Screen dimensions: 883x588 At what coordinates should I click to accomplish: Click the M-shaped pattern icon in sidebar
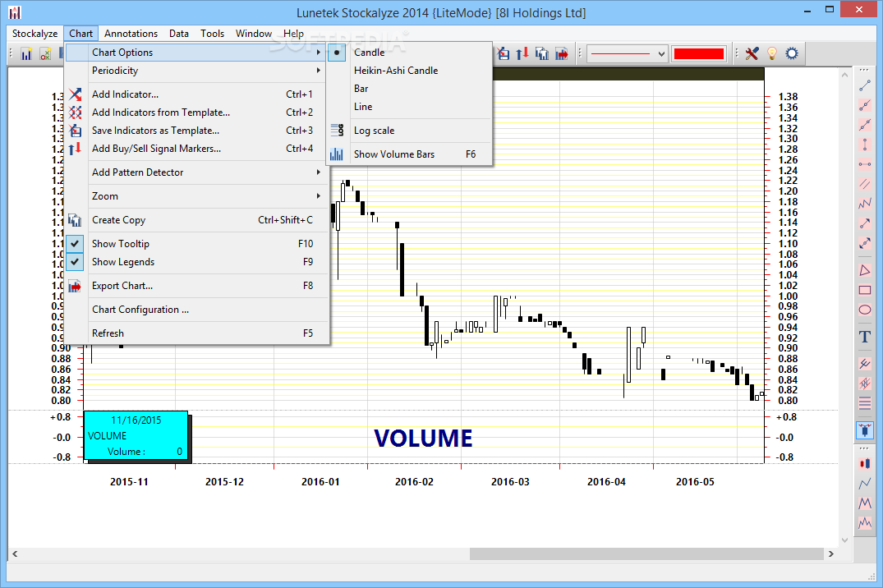point(864,503)
